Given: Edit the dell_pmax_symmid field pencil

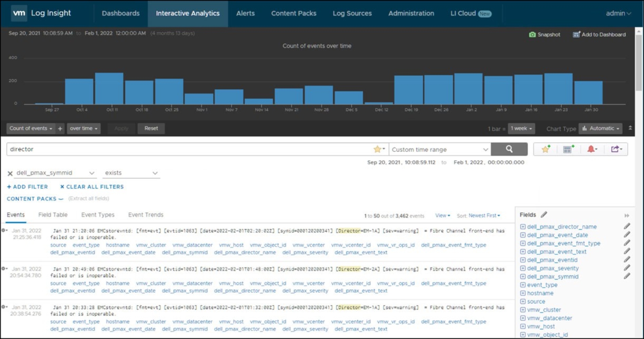Looking at the screenshot, I should point(627,276).
